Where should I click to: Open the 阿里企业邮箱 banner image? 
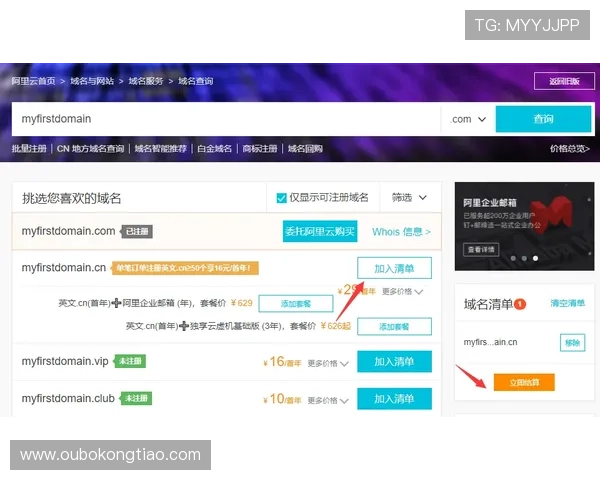coord(524,226)
